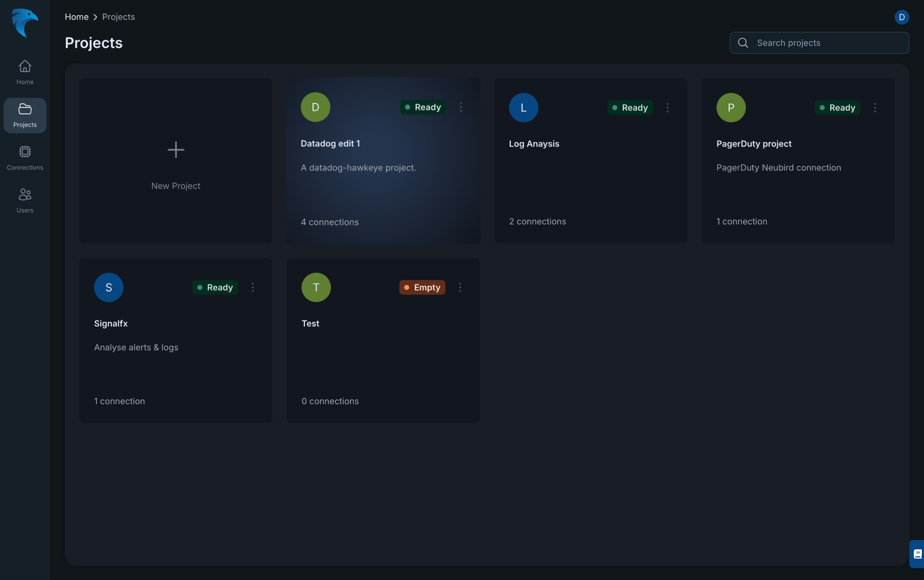Click the Home breadcrumb link
Image resolution: width=924 pixels, height=580 pixels.
(77, 17)
